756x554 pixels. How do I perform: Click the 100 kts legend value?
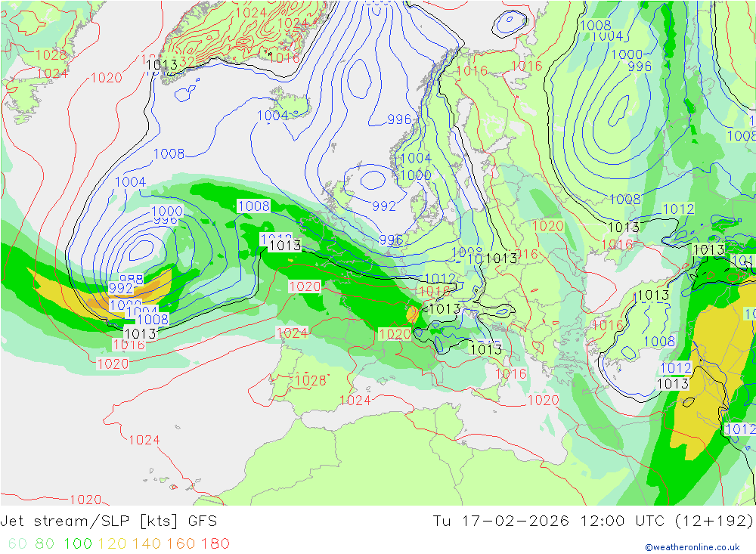pyautogui.click(x=78, y=543)
